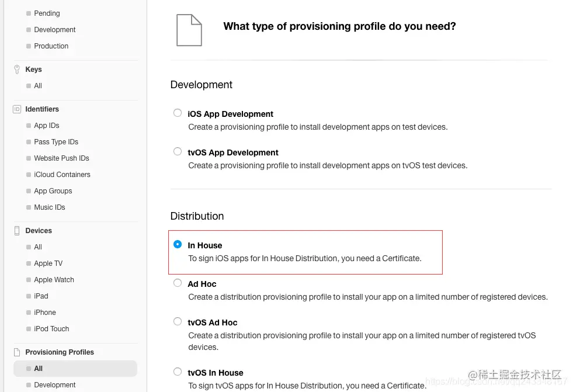
Task: Choose the In House distribution radio
Action: 178,245
